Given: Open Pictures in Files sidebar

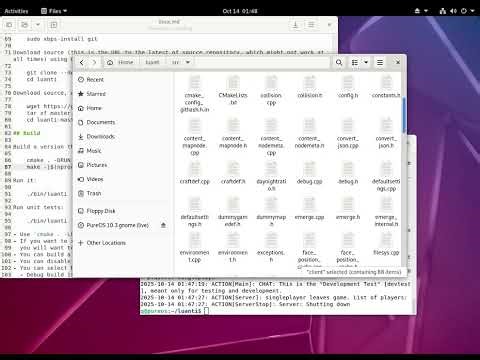Looking at the screenshot, I should [122, 165].
